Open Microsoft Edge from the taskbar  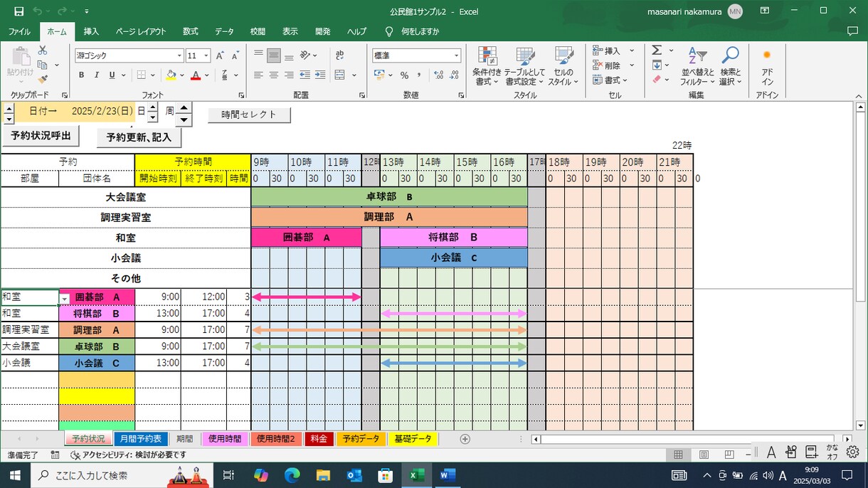click(x=292, y=475)
